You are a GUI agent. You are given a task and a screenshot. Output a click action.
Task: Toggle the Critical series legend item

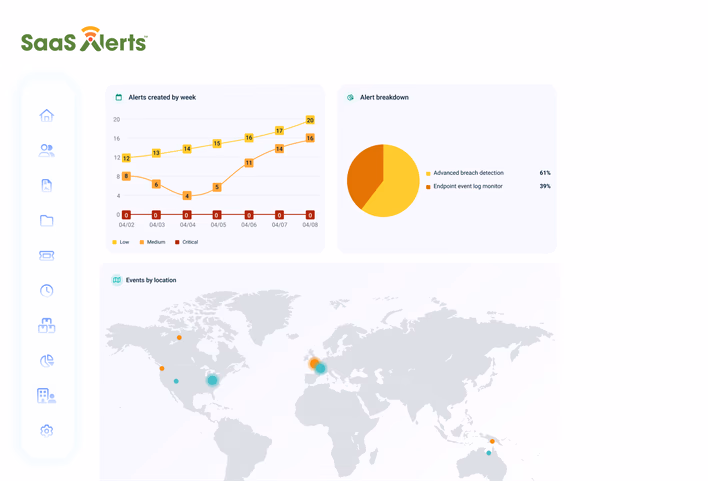coord(186,242)
